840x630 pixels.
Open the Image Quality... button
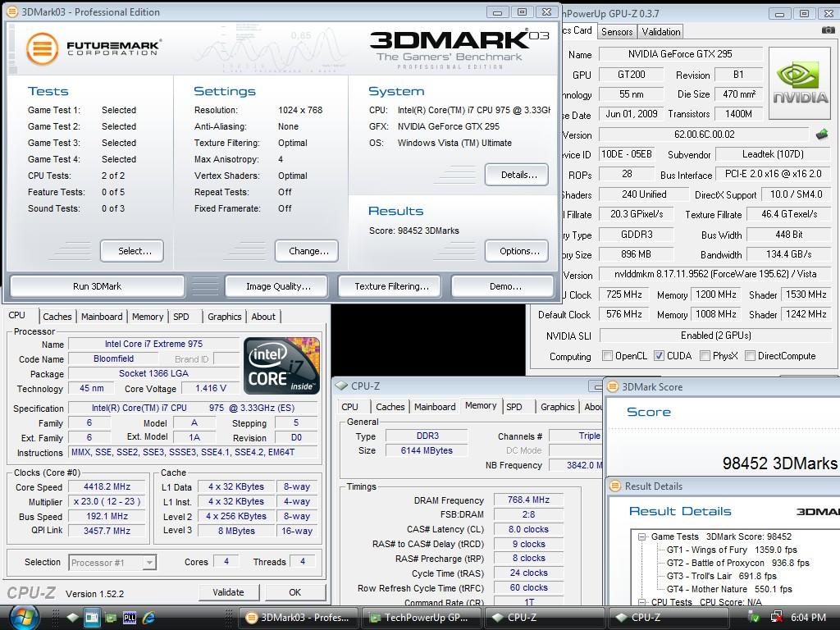point(276,286)
